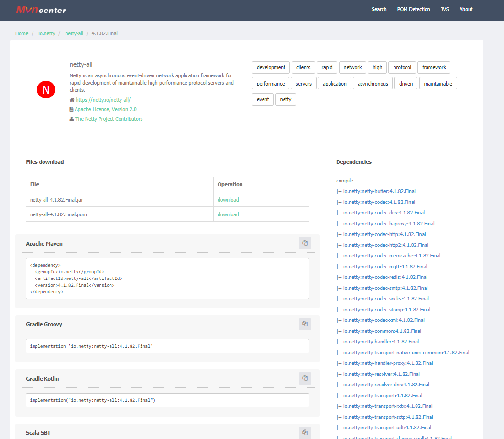This screenshot has width=504, height=439.
Task: Open POM Detection page
Action: coord(413,9)
